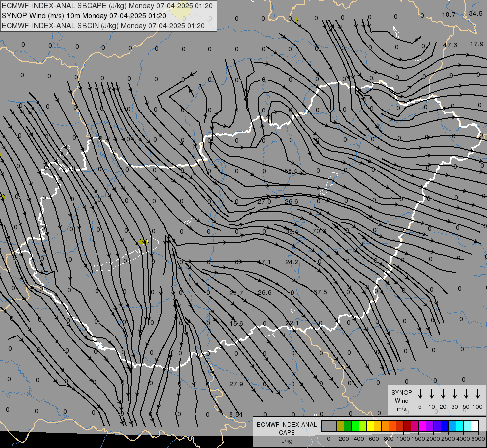Image resolution: width=487 pixels, height=448 pixels.
Task: Click the deep blue swatch left of 2500
Action: tap(444, 426)
